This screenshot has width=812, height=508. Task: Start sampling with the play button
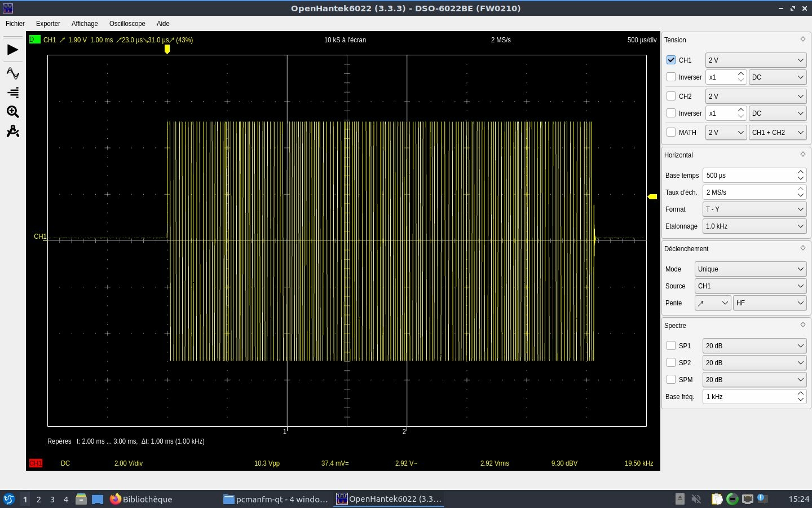coord(12,50)
